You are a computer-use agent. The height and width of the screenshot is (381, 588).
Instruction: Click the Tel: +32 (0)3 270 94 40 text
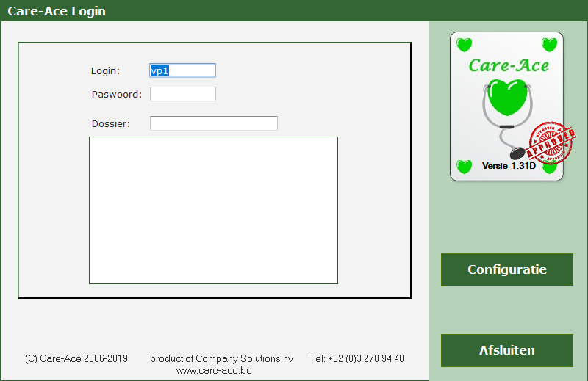click(356, 359)
